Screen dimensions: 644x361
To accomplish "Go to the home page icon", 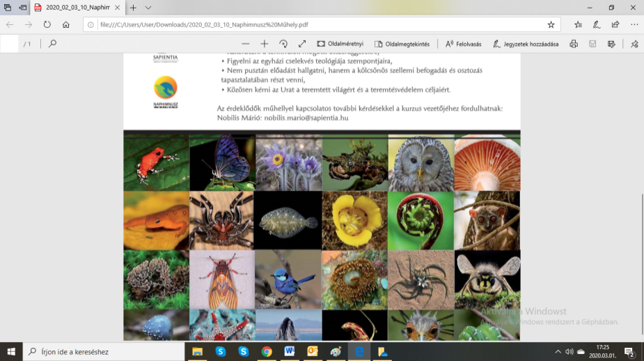I will tap(65, 24).
